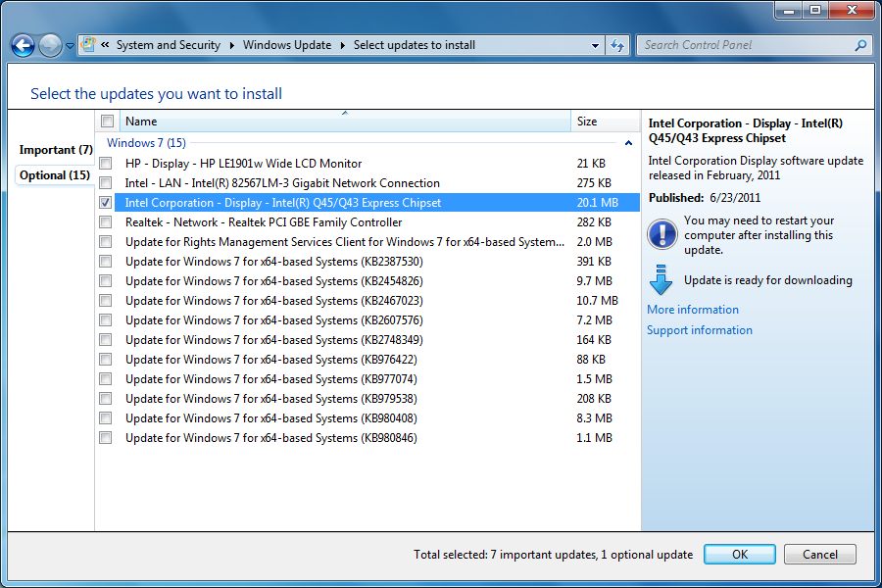Expand the arrow after Windows Update breadcrumb
This screenshot has height=588, width=882.
point(342,46)
